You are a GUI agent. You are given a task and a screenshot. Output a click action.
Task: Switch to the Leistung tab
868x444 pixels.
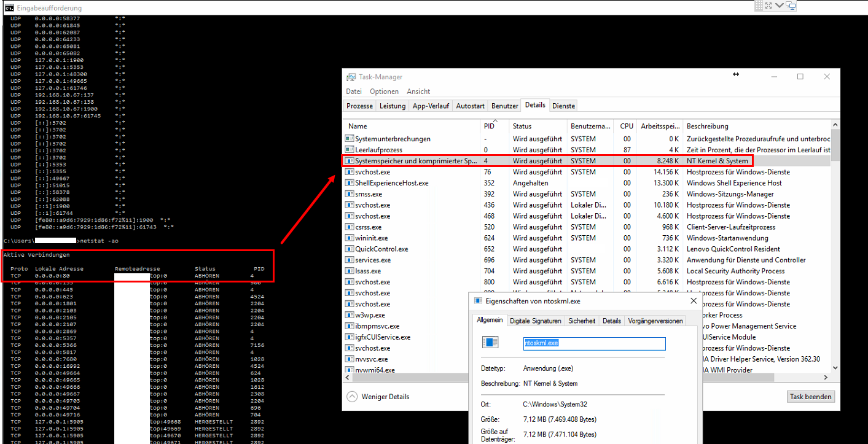pos(392,106)
